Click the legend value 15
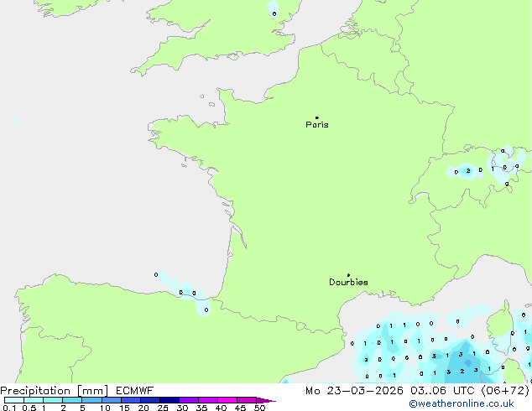The width and height of the screenshot is (532, 411). click(124, 408)
